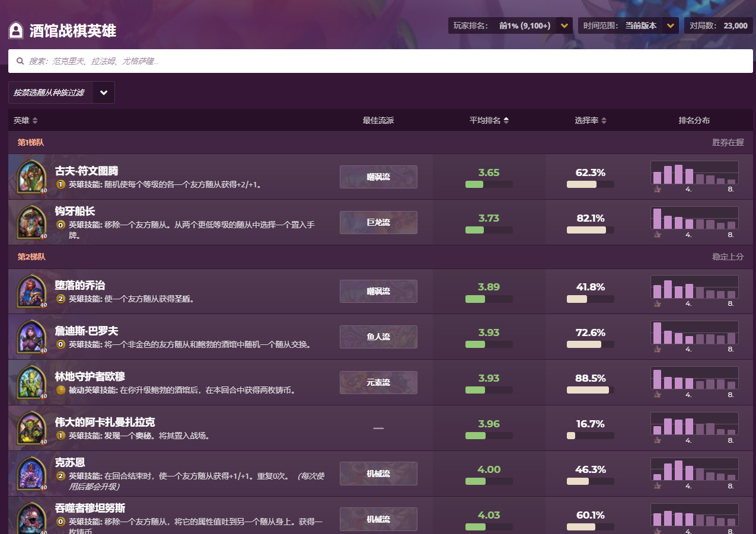Click 詹迪斯·巴罗夫 hero portrait icon
Screen dimensions: 756x534
tap(31, 337)
